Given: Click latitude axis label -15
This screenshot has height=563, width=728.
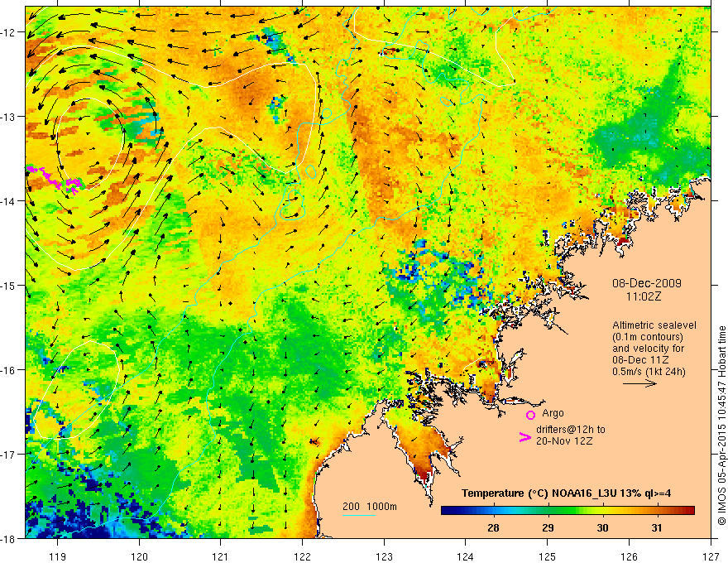Looking at the screenshot, I should (8, 285).
